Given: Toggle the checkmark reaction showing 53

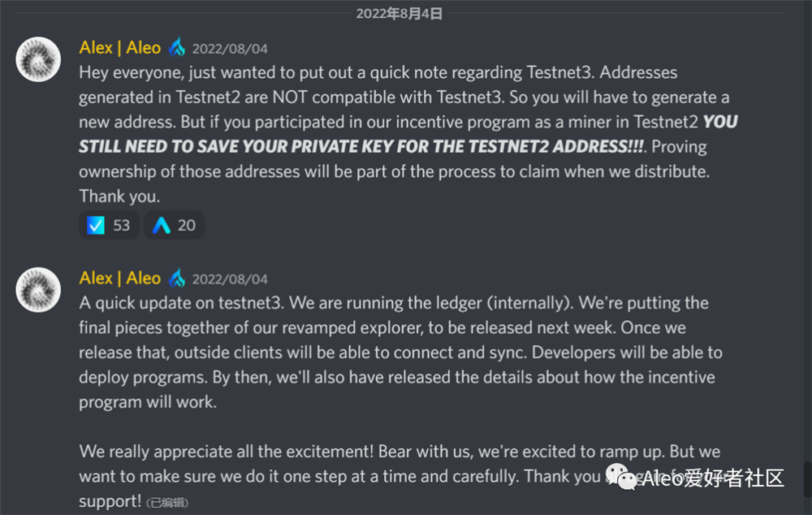Looking at the screenshot, I should [x=109, y=225].
